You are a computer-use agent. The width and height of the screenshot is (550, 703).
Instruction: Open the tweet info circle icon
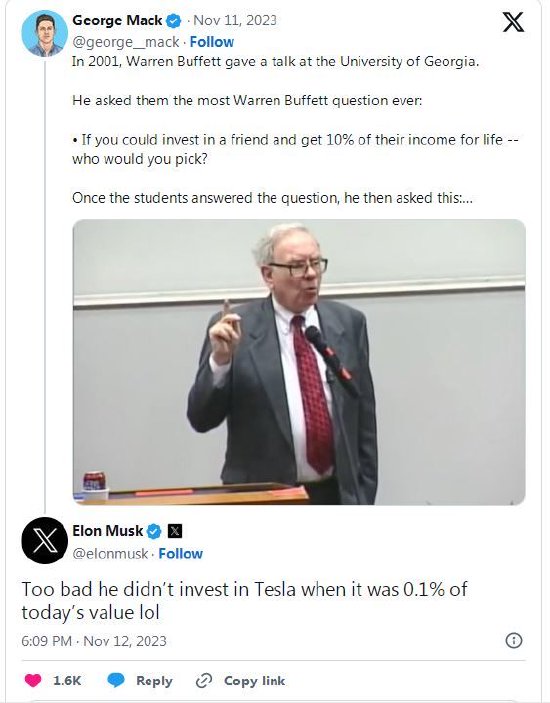coord(514,640)
